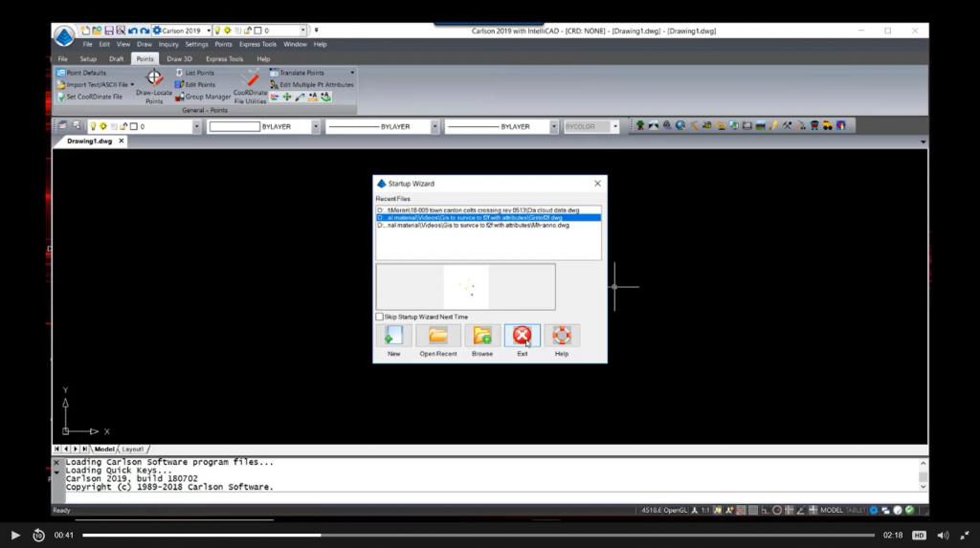Open the Express Tools menu bar item
The image size is (980, 548).
point(257,44)
